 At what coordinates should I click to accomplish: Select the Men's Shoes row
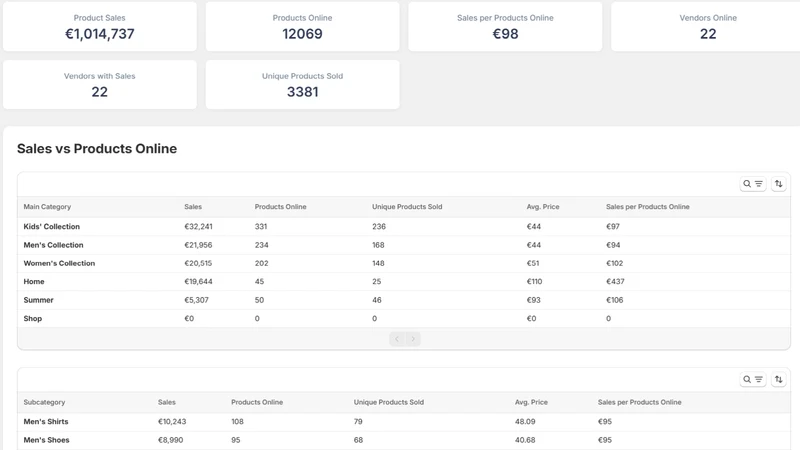[404, 440]
